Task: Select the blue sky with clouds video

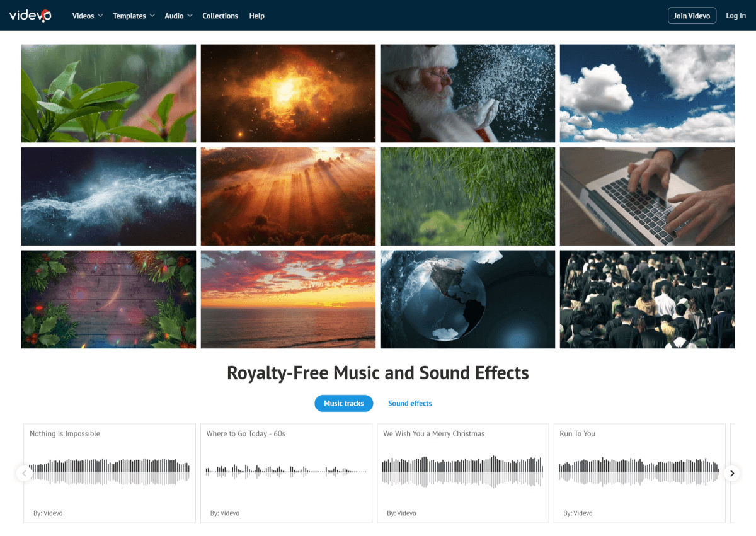Action: (647, 93)
